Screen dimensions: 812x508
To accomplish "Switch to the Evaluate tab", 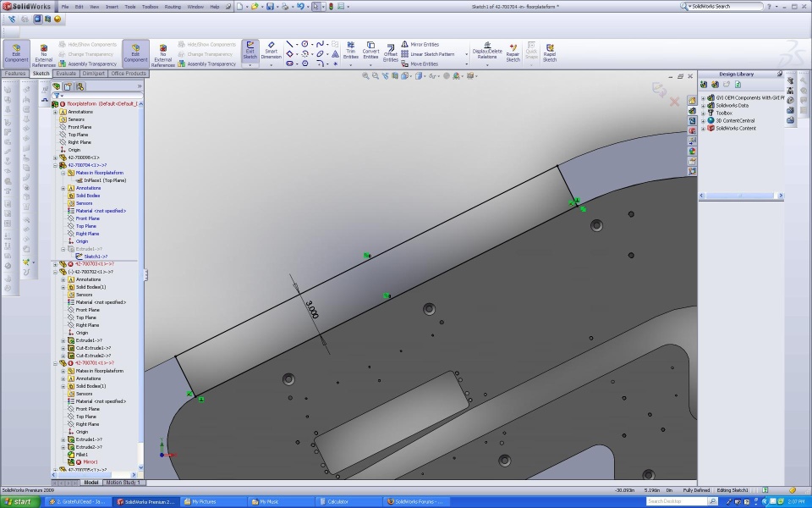I will 66,74.
